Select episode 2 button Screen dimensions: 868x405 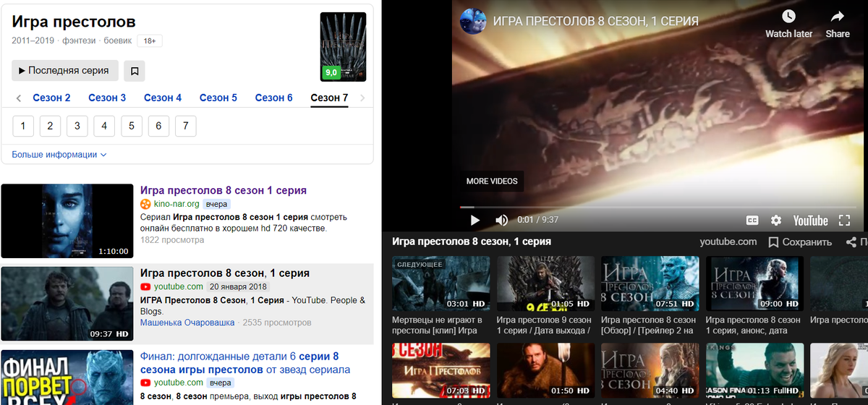(x=50, y=126)
